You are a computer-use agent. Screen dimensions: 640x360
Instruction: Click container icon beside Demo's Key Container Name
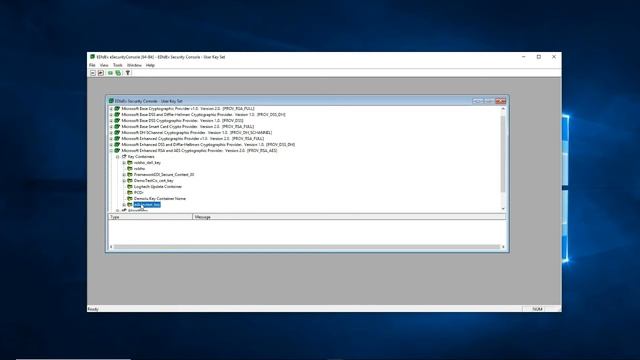click(x=130, y=198)
